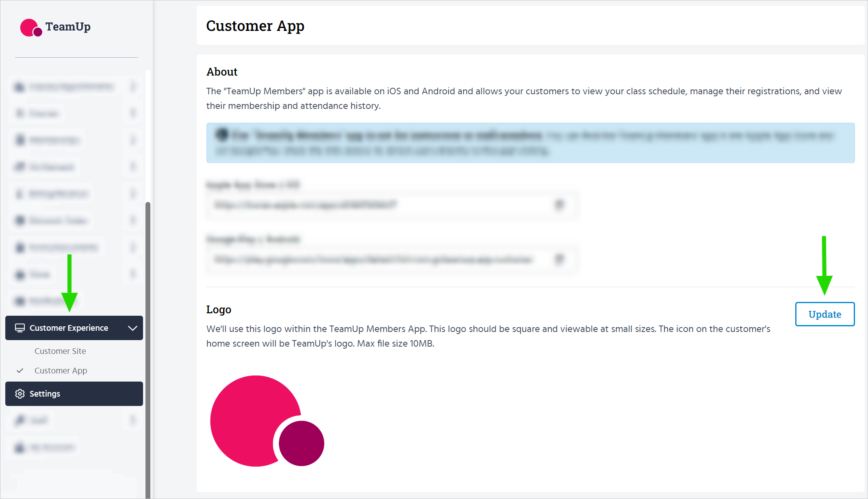Expand the Classes section arrow

point(132,113)
